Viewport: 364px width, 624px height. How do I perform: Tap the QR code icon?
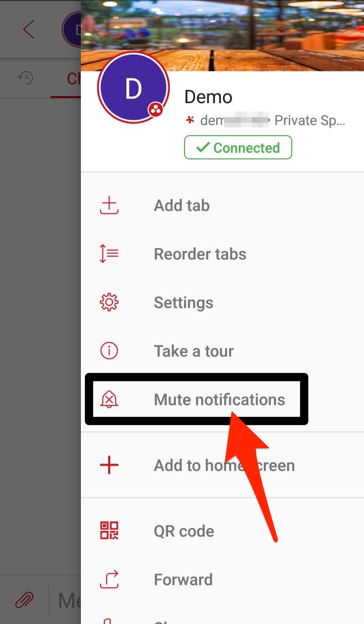pos(109,531)
